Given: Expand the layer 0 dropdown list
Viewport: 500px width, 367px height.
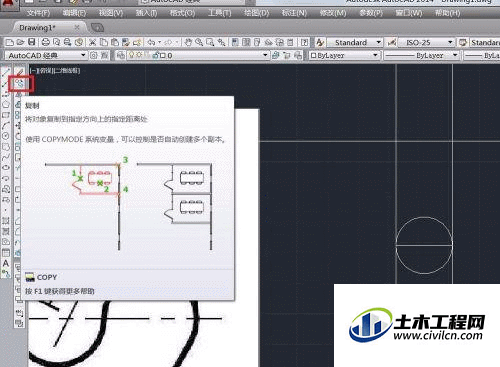Looking at the screenshot, I should tap(265, 55).
